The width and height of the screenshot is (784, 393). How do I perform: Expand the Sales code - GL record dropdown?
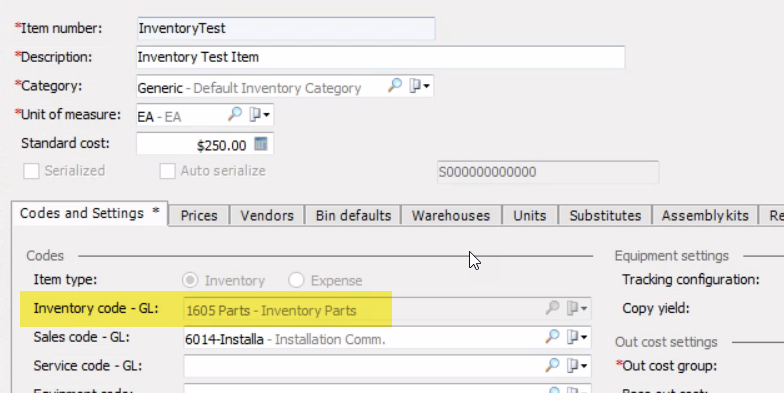pyautogui.click(x=577, y=337)
